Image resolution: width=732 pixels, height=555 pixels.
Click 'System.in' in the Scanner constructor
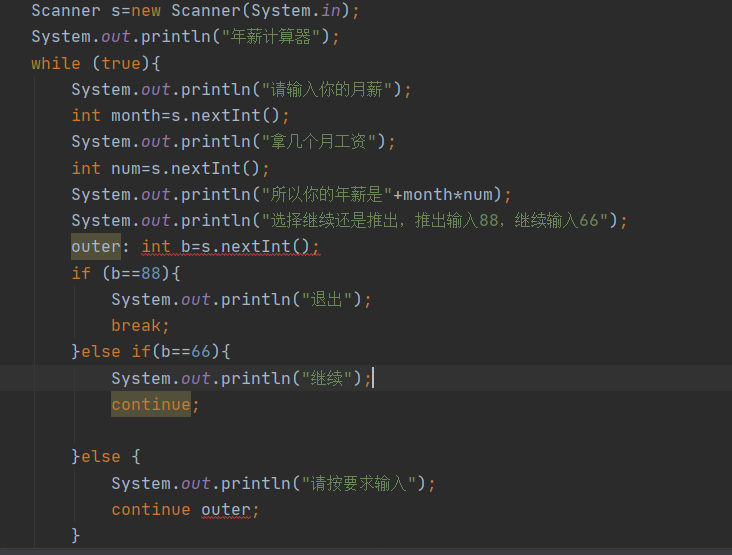coord(296,10)
